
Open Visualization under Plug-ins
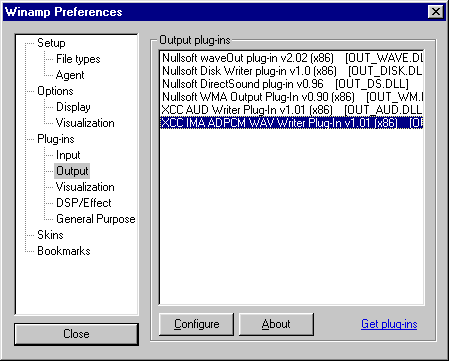(85, 187)
